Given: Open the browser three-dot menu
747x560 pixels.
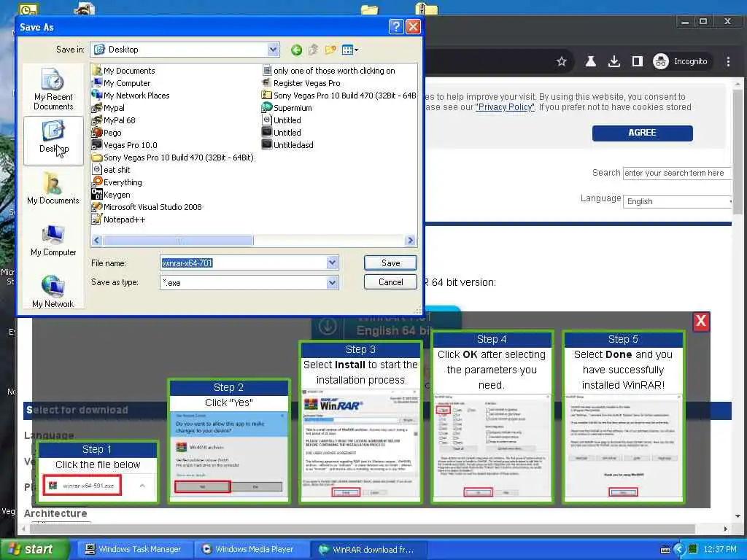Looking at the screenshot, I should click(x=728, y=61).
